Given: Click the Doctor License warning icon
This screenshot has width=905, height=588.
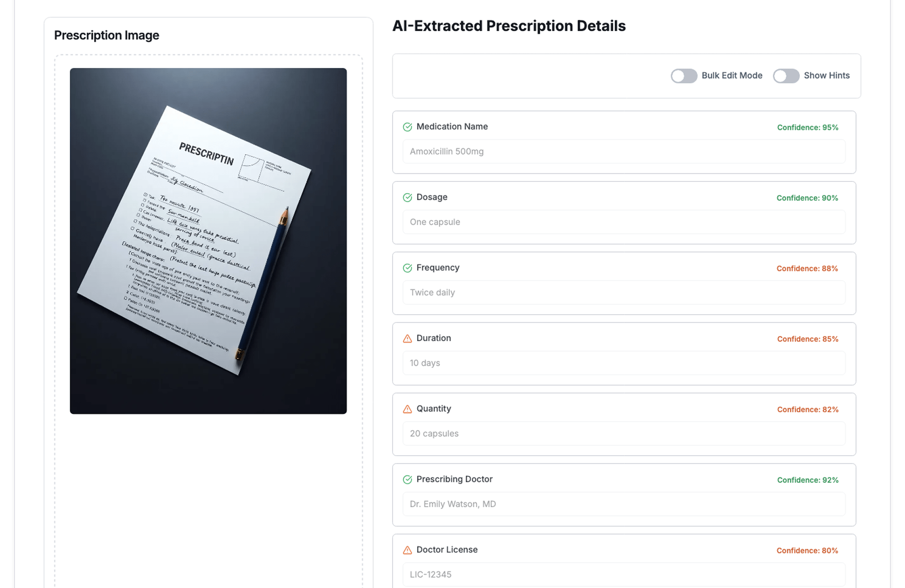Looking at the screenshot, I should [407, 550].
